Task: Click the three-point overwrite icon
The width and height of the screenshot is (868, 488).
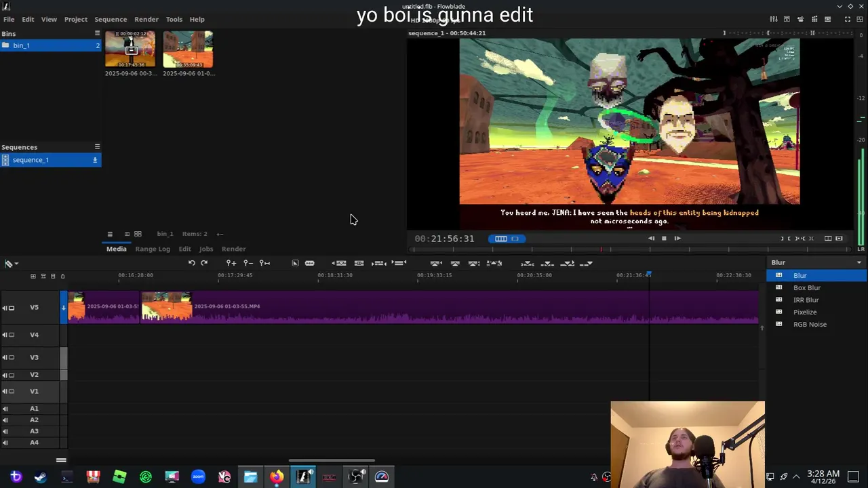Action: [547, 263]
